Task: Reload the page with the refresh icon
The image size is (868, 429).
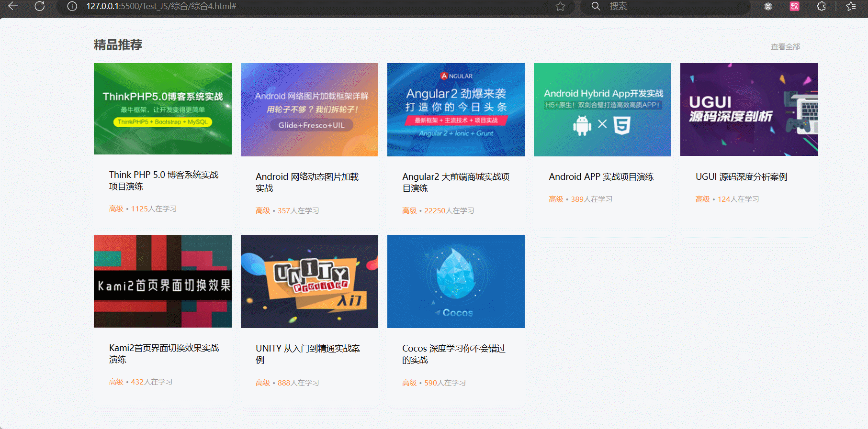Action: 40,6
